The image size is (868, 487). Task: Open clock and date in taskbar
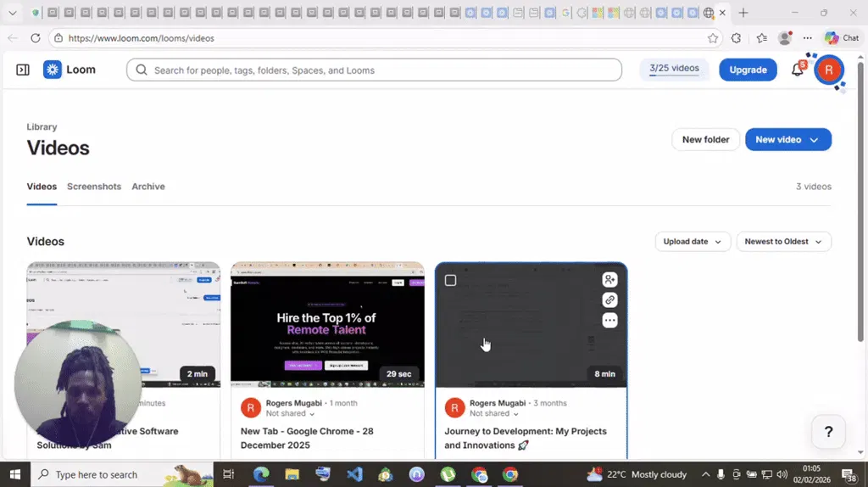[811, 474]
